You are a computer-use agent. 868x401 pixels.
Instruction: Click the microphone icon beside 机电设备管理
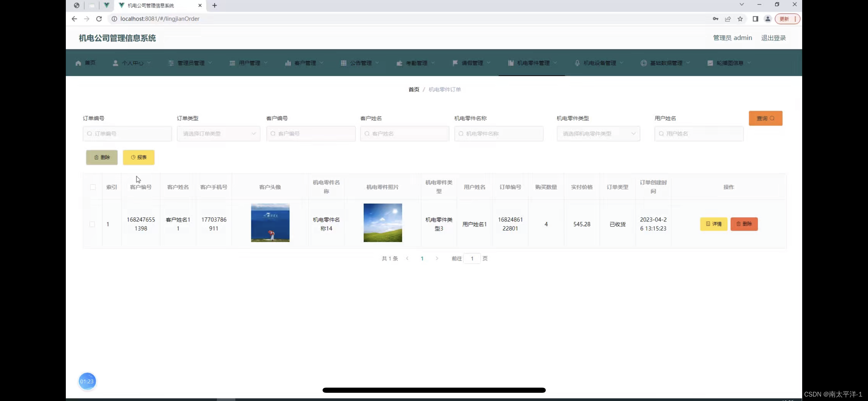[x=577, y=63]
